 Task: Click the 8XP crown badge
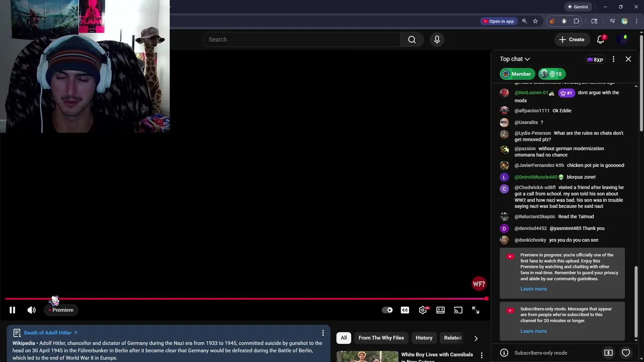click(595, 59)
